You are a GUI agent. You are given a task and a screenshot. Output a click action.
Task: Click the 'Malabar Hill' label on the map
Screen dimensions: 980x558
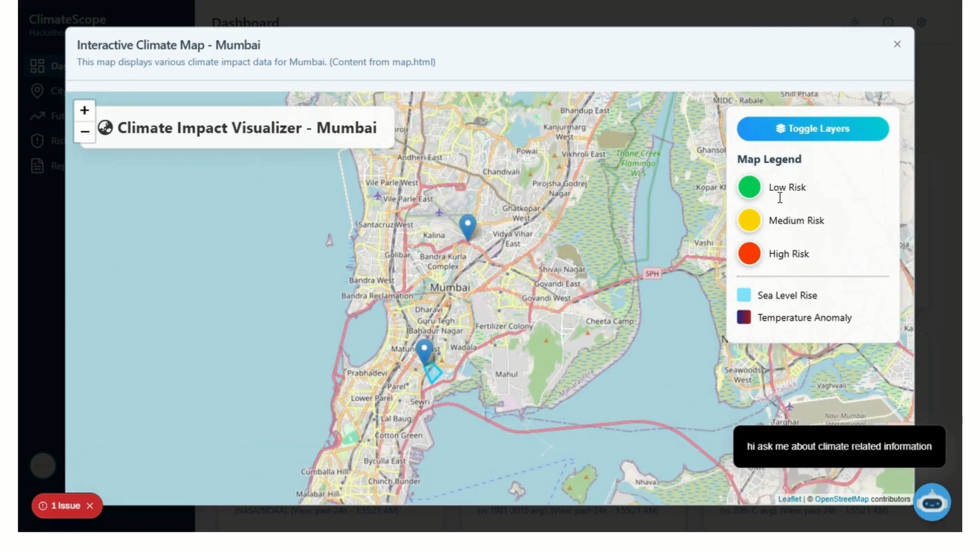(x=318, y=495)
